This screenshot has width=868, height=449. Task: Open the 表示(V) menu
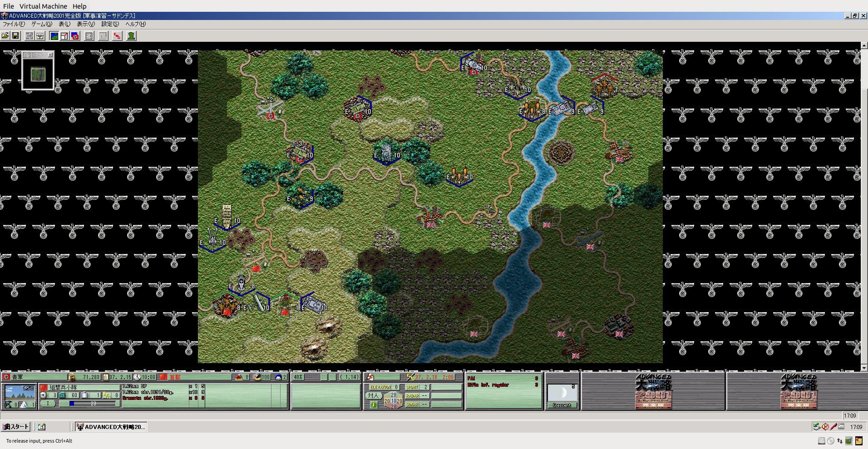tap(86, 24)
